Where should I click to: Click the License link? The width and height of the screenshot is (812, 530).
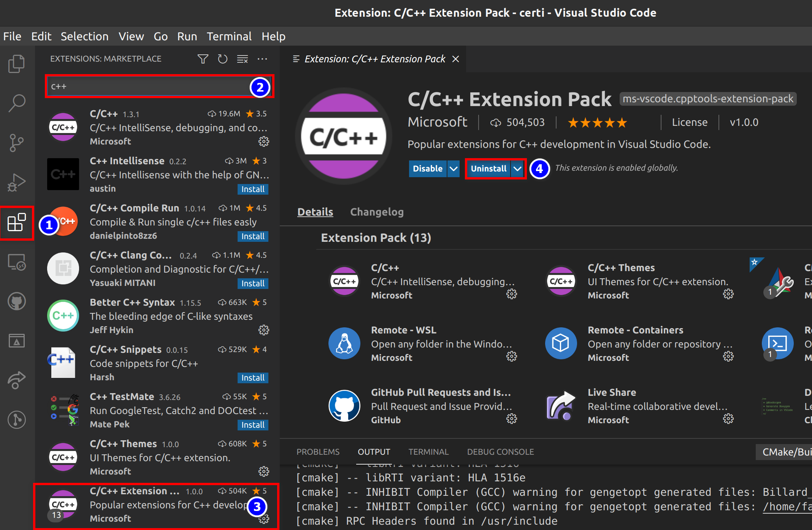(x=690, y=122)
